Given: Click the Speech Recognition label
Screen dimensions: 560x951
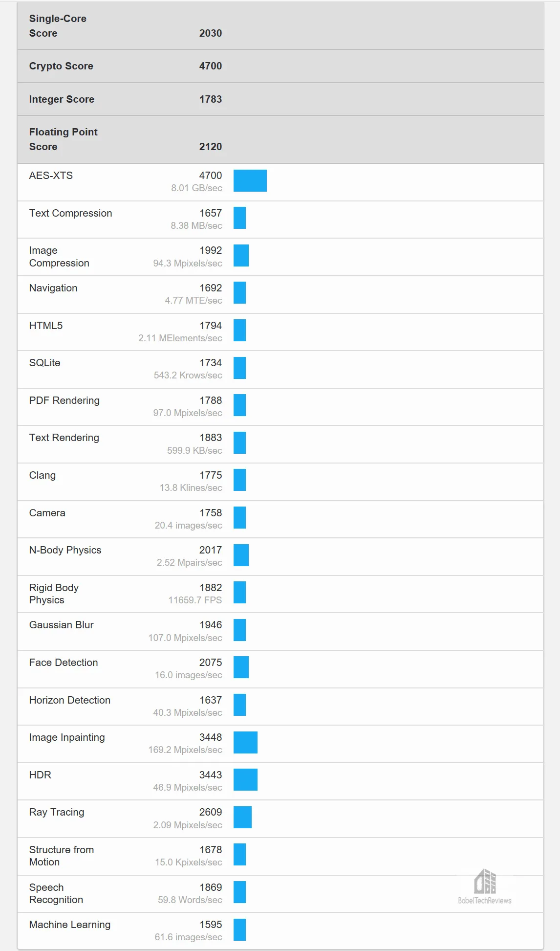Looking at the screenshot, I should (56, 893).
